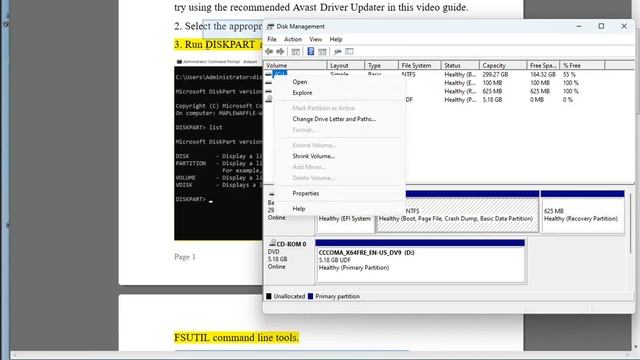Click the 164.52 GB free space cell
Screen dimensions: 640x360
(543, 75)
